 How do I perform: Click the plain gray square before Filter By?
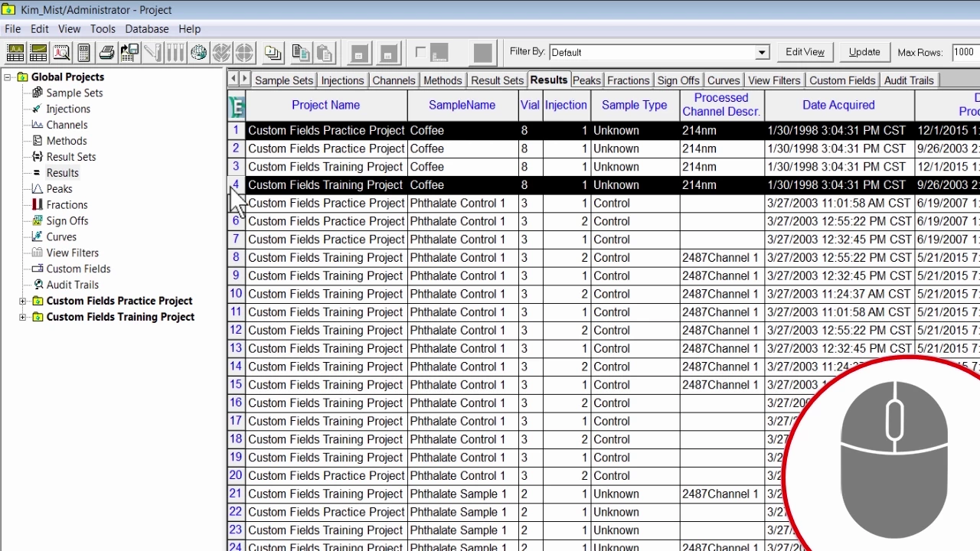(x=483, y=53)
